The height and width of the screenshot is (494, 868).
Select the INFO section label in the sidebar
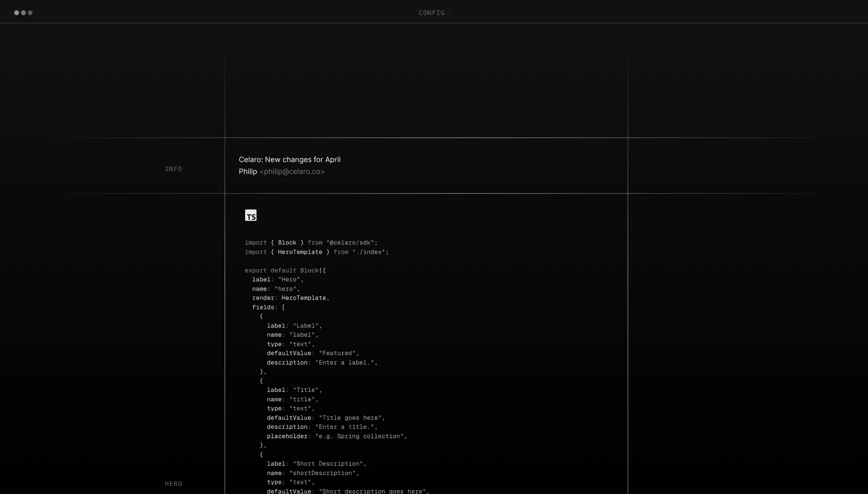(x=174, y=169)
